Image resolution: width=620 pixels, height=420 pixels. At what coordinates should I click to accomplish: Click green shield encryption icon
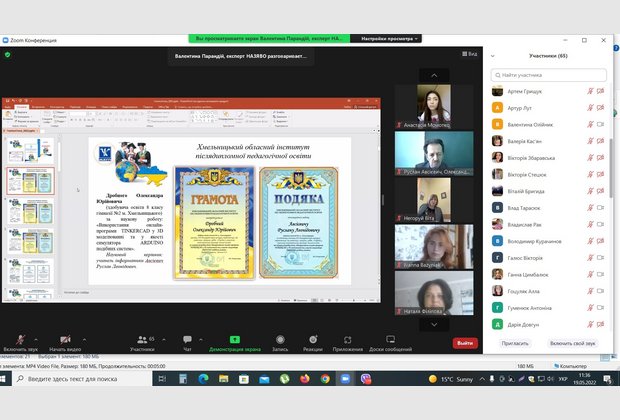coord(8,55)
